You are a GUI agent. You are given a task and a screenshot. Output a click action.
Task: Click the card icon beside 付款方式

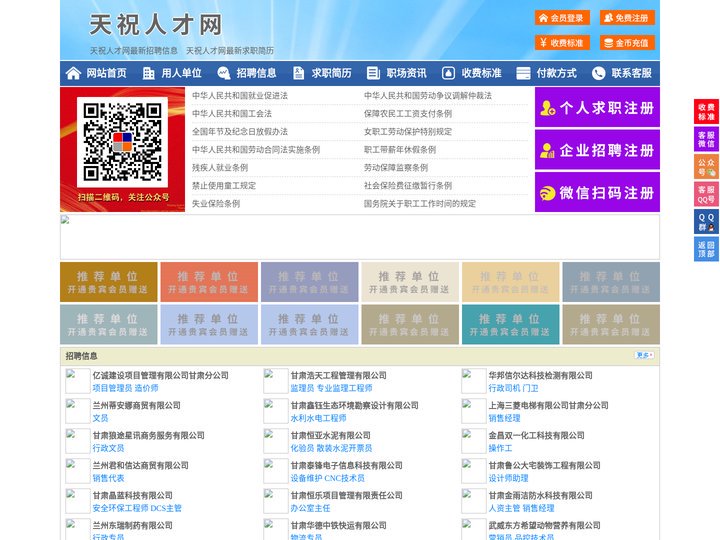(x=523, y=73)
